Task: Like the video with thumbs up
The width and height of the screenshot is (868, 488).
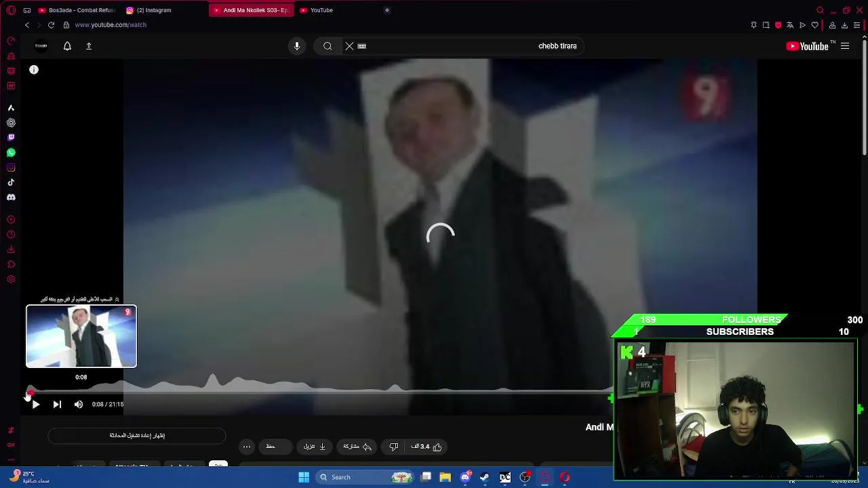Action: (426, 447)
